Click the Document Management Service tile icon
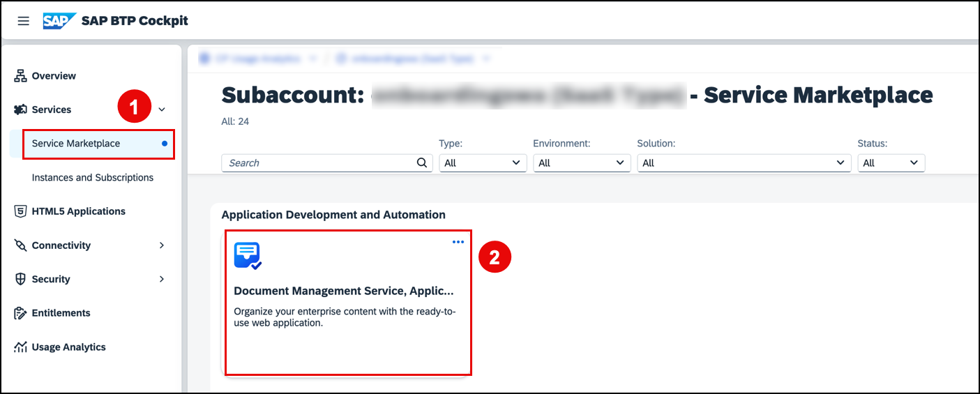The width and height of the screenshot is (980, 394). [248, 256]
